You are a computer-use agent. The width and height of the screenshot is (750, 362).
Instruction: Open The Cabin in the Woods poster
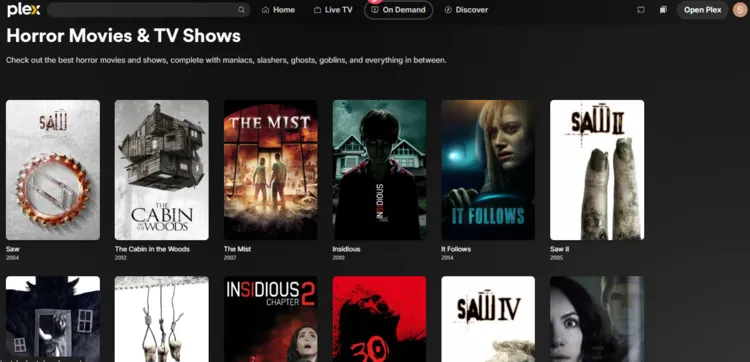point(162,170)
